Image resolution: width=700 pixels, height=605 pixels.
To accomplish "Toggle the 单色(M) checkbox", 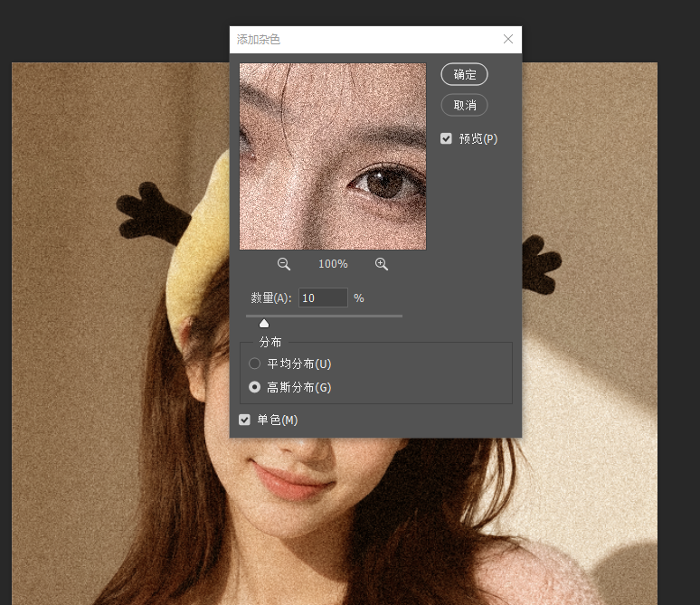I will click(x=244, y=420).
